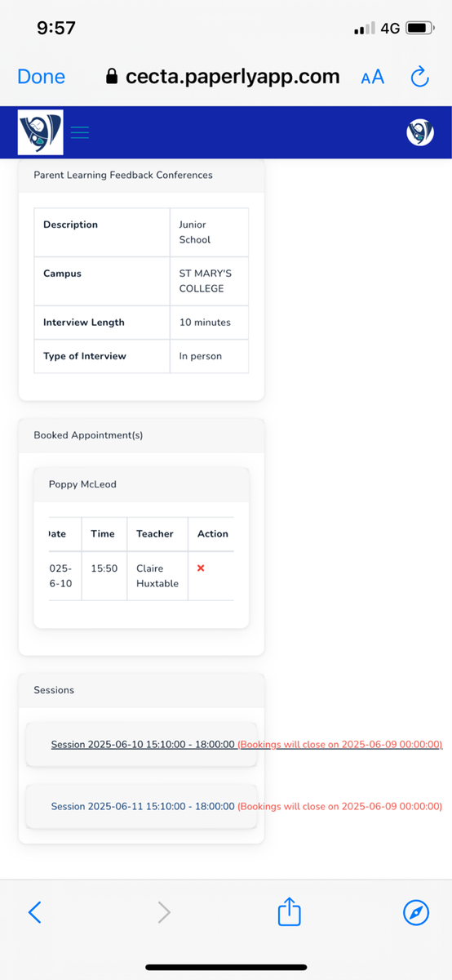Select the Time column header

(x=103, y=533)
